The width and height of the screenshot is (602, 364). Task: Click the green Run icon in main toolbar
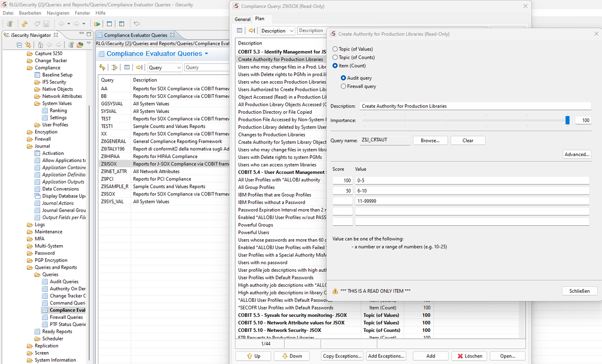point(97,24)
